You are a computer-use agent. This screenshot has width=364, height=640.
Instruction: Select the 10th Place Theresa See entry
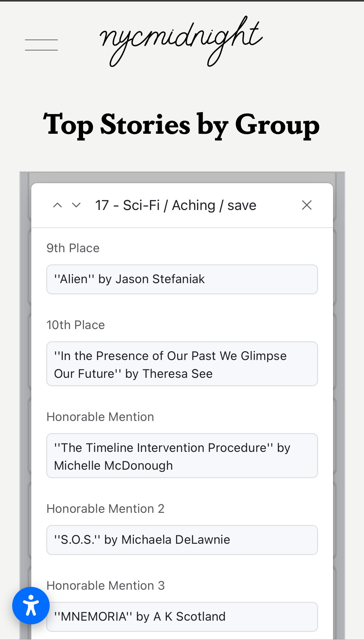tap(182, 364)
